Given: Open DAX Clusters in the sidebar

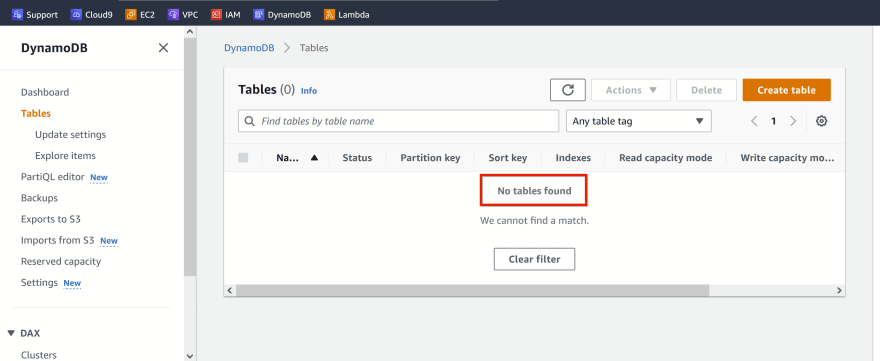Looking at the screenshot, I should point(39,355).
